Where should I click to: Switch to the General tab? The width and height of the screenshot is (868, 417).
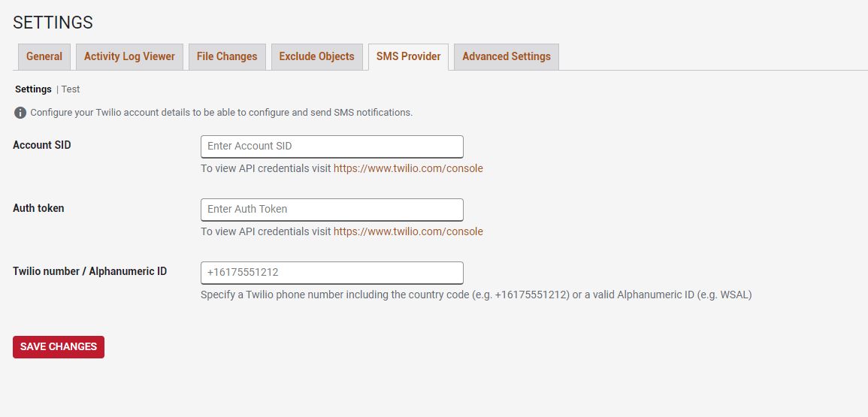click(x=44, y=56)
